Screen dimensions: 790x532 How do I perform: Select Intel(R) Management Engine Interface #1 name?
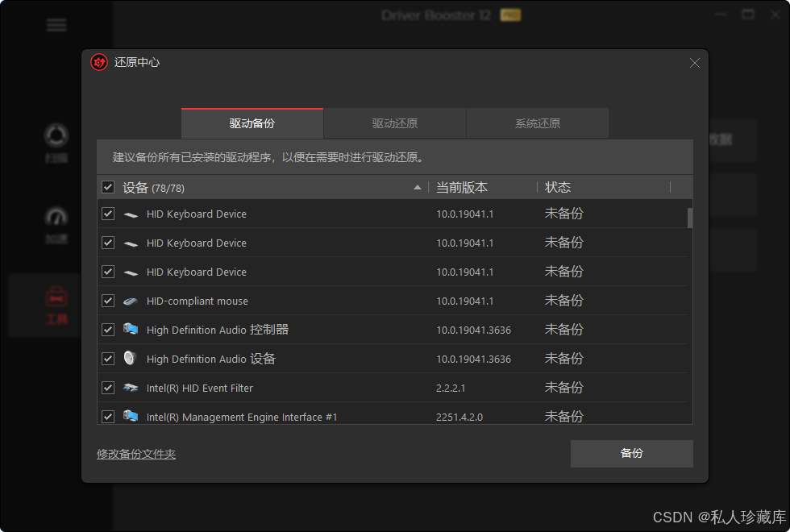(242, 418)
